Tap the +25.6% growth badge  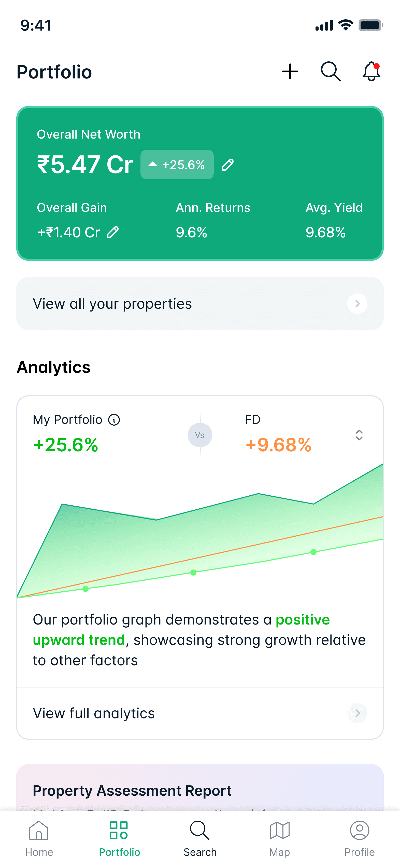pyautogui.click(x=177, y=165)
